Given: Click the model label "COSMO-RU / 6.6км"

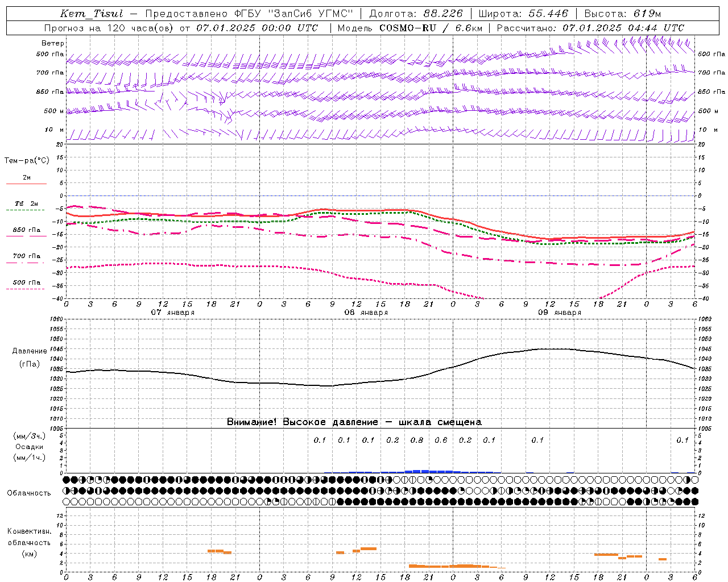Looking at the screenshot, I should pyautogui.click(x=431, y=28).
